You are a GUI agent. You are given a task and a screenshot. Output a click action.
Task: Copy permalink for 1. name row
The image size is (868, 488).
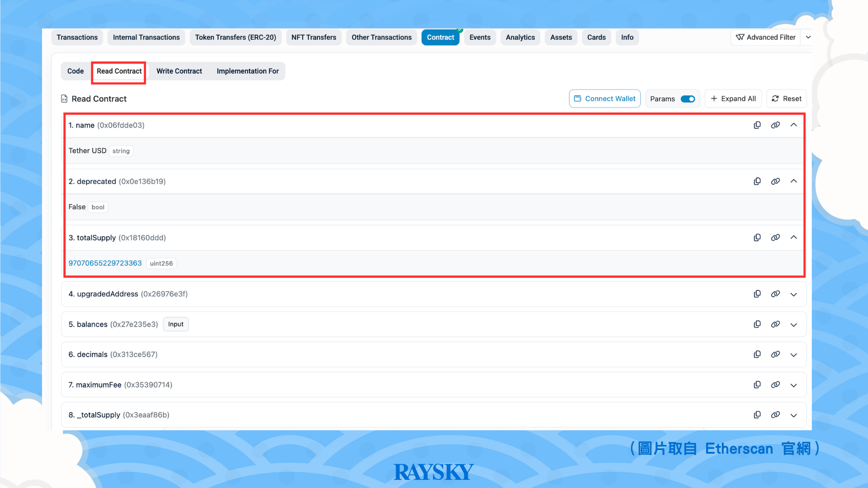775,125
